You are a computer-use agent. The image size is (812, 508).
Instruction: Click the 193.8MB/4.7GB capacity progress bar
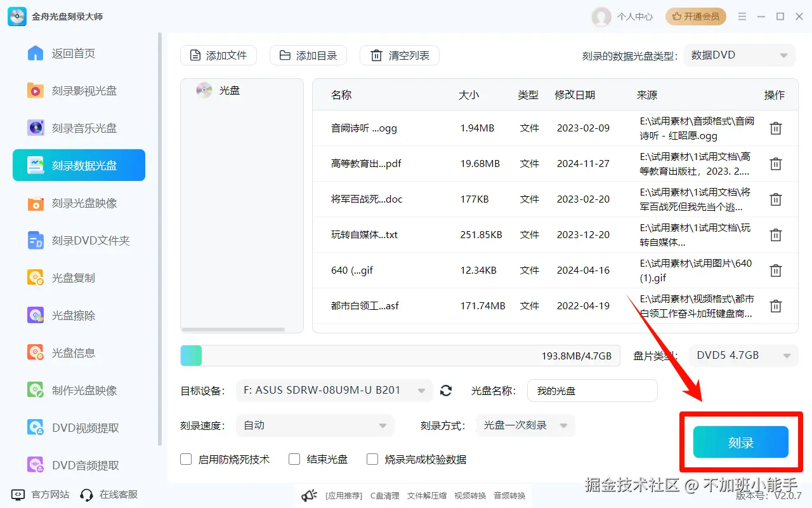click(x=400, y=356)
